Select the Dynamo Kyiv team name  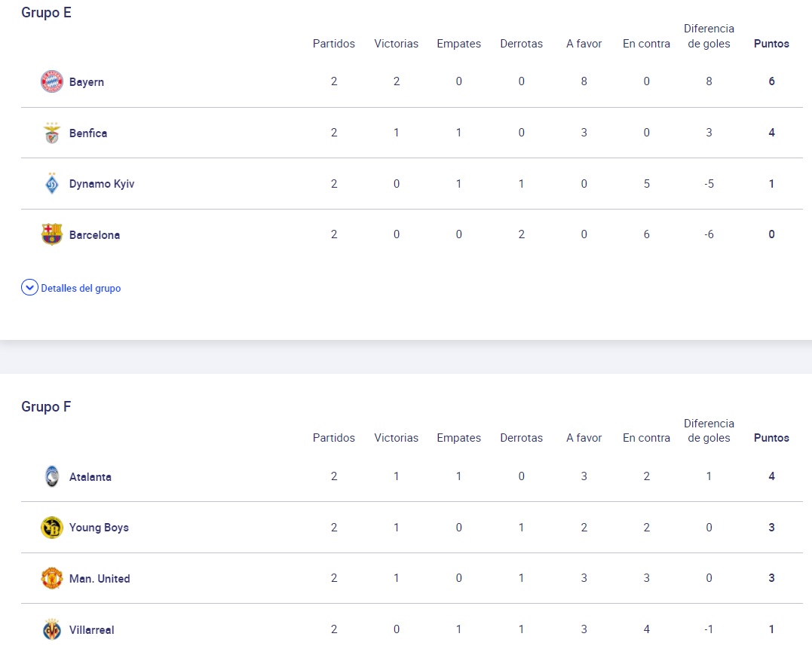point(102,184)
